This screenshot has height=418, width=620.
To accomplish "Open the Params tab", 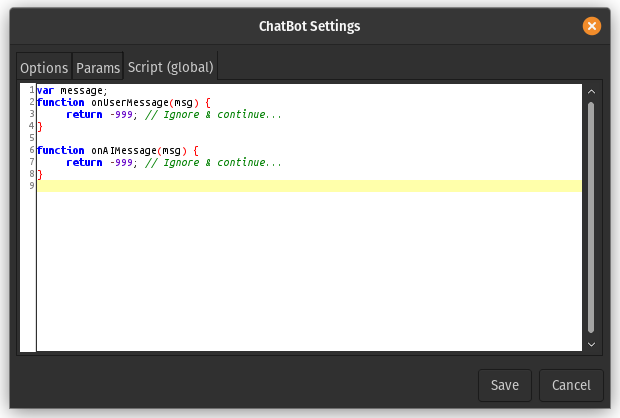I will point(98,68).
